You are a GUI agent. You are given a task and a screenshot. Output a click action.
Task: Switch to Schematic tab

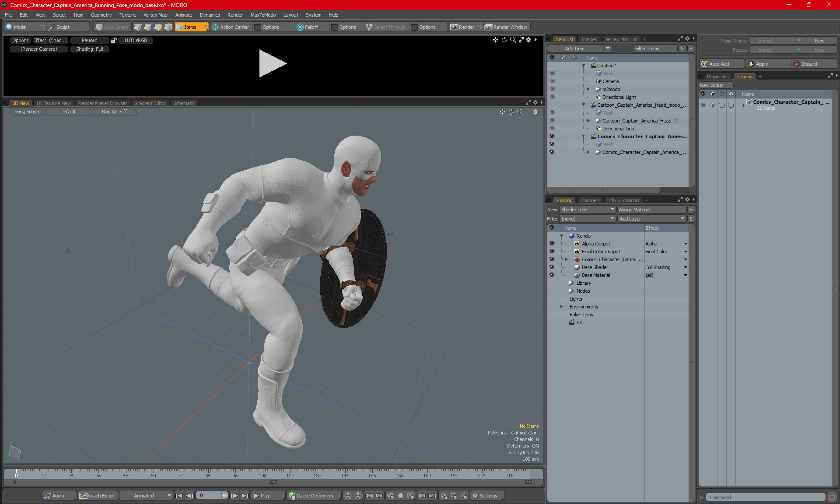pos(184,103)
